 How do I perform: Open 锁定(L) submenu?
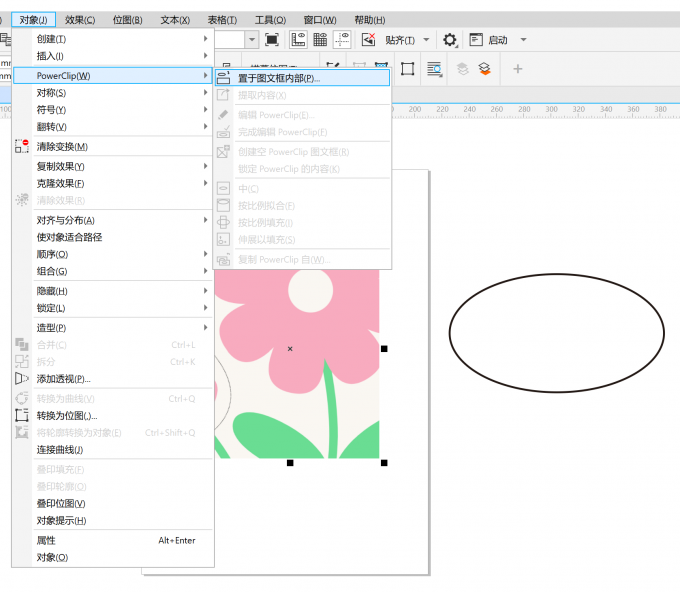tap(113, 308)
